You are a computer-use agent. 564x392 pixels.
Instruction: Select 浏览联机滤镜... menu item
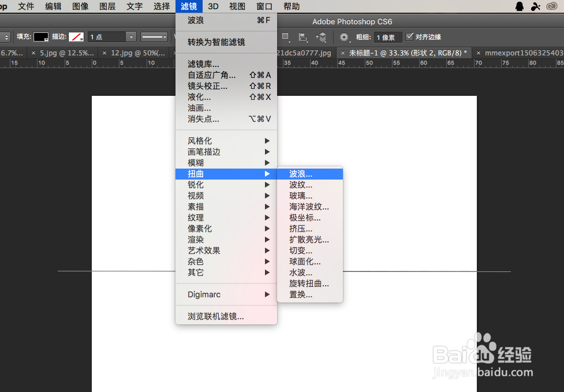(226, 316)
